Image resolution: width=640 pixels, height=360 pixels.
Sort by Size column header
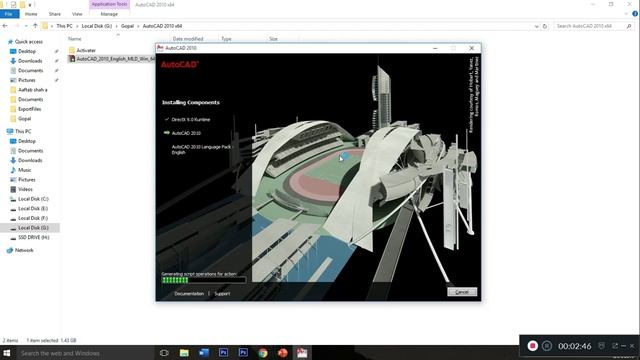coord(273,39)
